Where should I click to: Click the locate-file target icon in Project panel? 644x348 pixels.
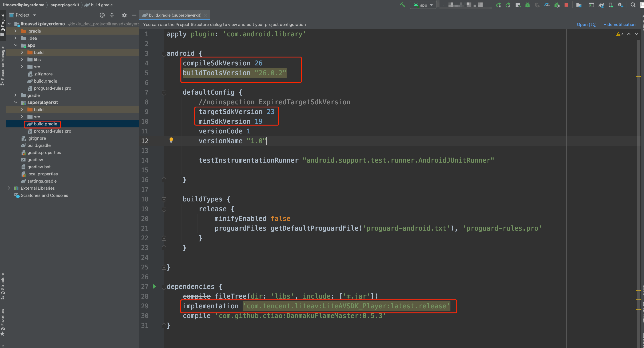[102, 15]
